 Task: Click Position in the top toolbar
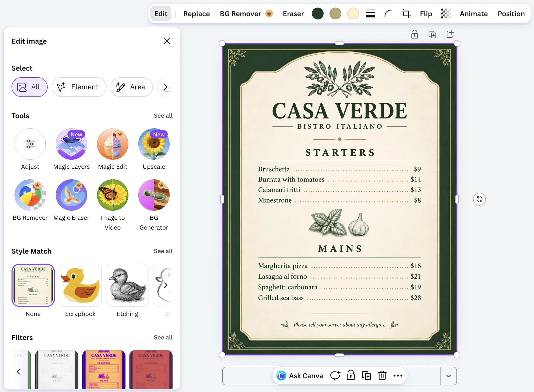(x=511, y=14)
